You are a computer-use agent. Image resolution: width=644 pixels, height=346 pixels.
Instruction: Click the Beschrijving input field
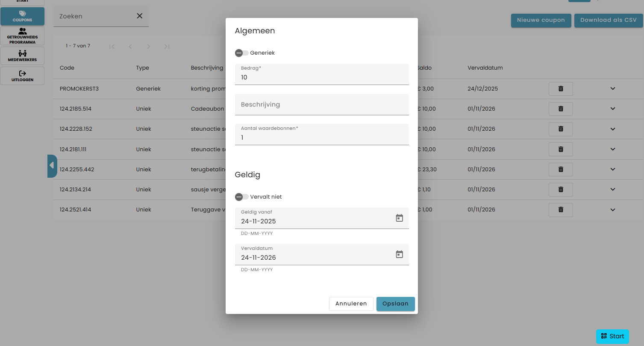click(x=321, y=105)
